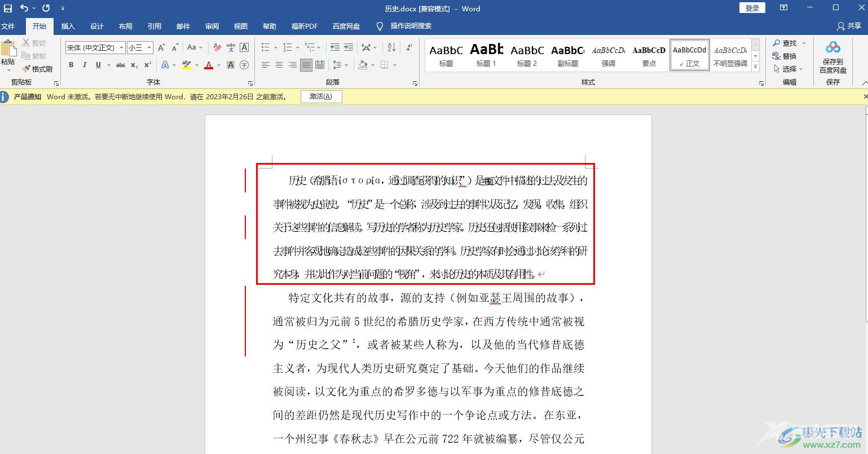Open font dialog launcher in 字体 group

[x=250, y=83]
